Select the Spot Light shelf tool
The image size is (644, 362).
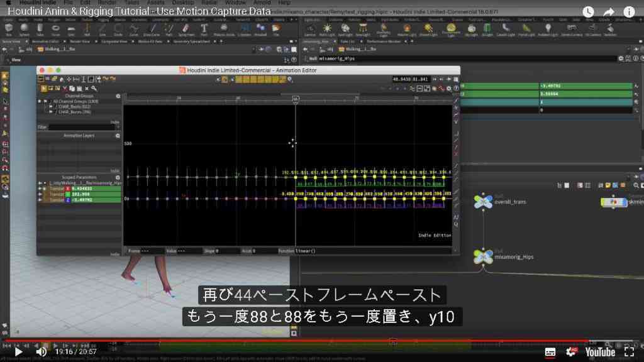(345, 29)
